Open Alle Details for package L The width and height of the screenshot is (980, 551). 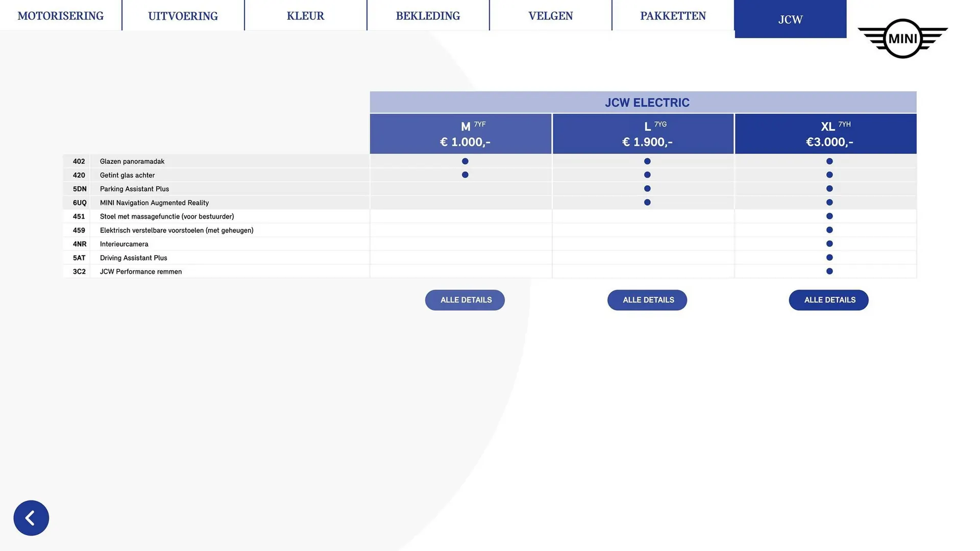coord(647,300)
